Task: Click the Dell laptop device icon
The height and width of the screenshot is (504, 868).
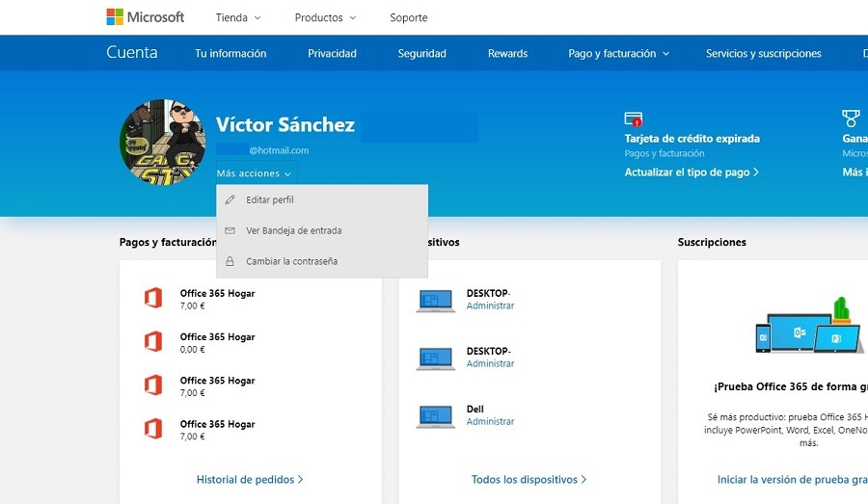Action: click(x=435, y=416)
